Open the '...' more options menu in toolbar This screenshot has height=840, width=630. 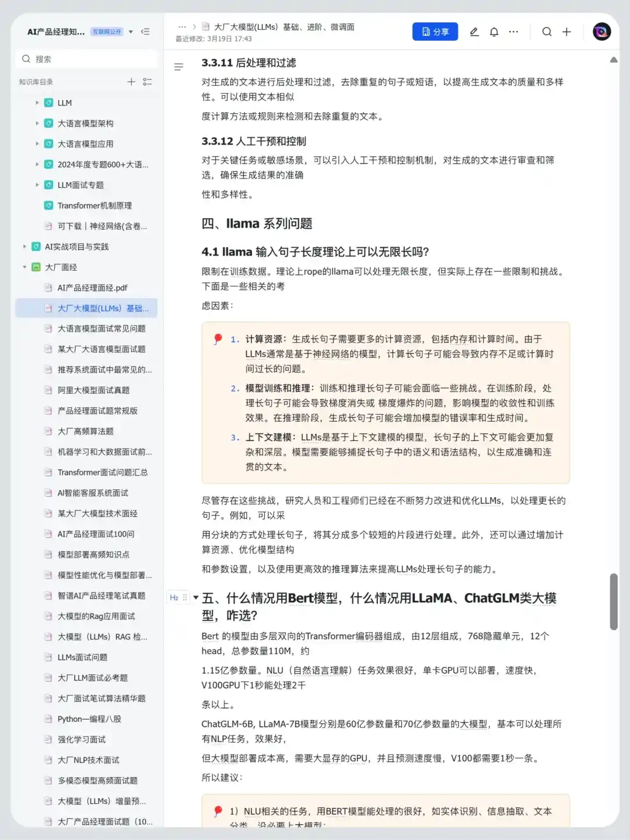coord(513,32)
